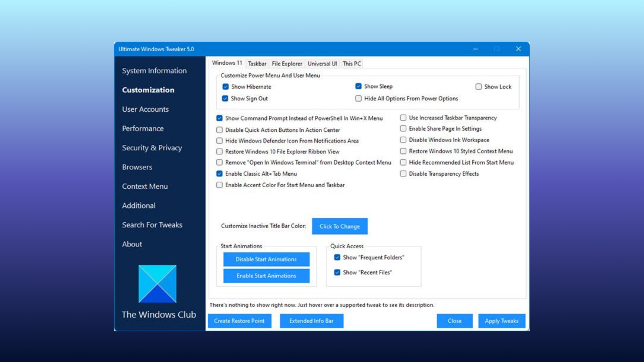Viewport: 644px width, 362px height.
Task: Uncheck Show Hibernate option
Action: click(225, 86)
